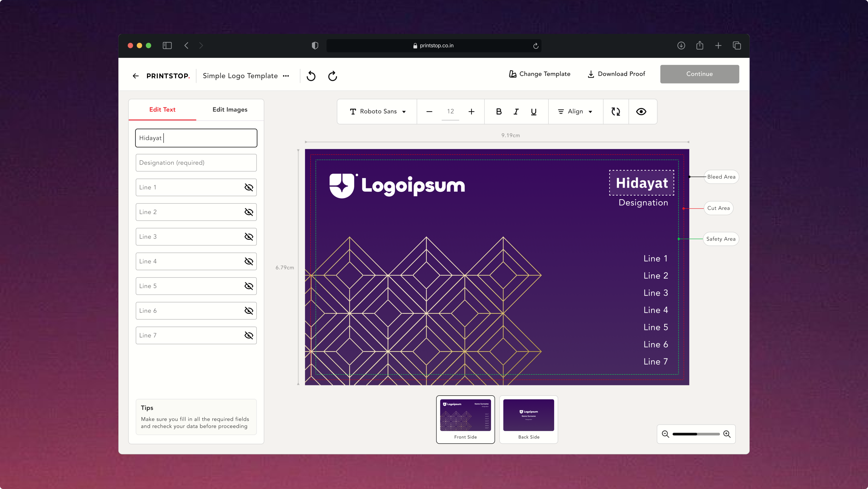
Task: Toggle visibility of Line 4
Action: click(x=249, y=261)
